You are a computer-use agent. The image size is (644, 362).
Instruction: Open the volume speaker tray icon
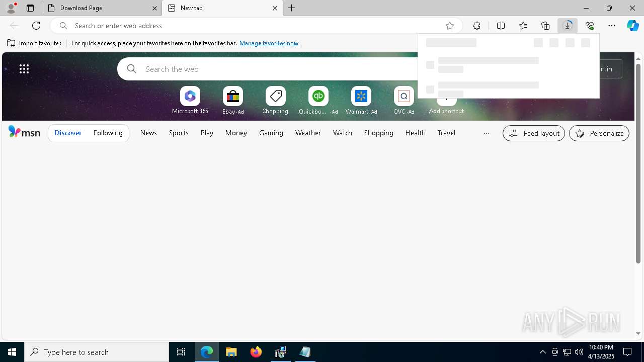(579, 352)
